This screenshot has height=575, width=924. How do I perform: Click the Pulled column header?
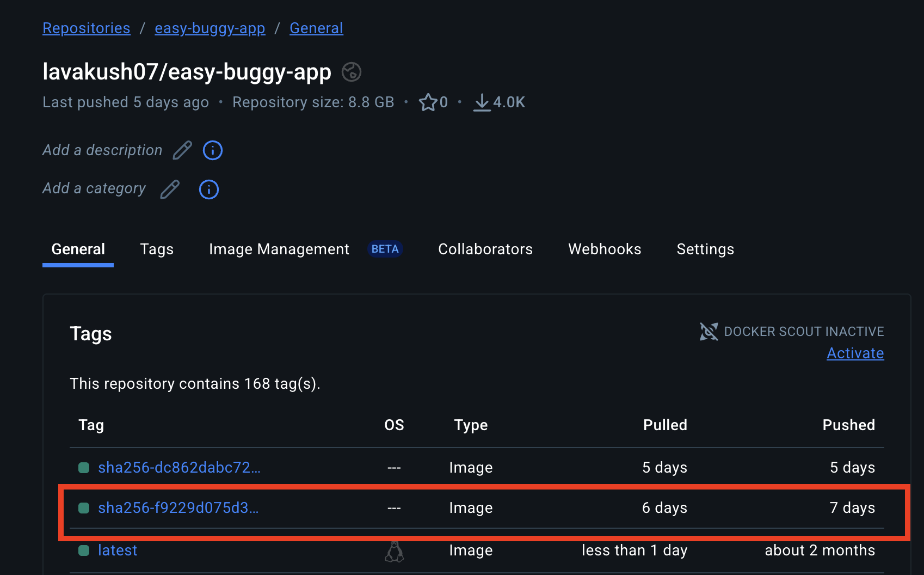click(665, 425)
